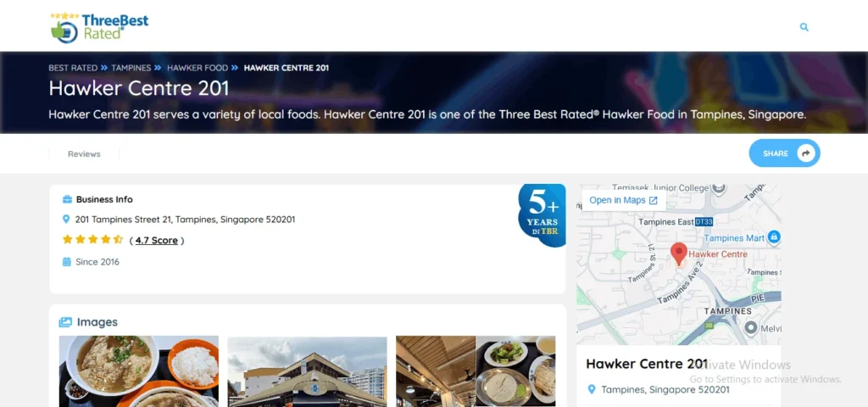
Task: Click Tampines Mart marker on map
Action: point(774,237)
